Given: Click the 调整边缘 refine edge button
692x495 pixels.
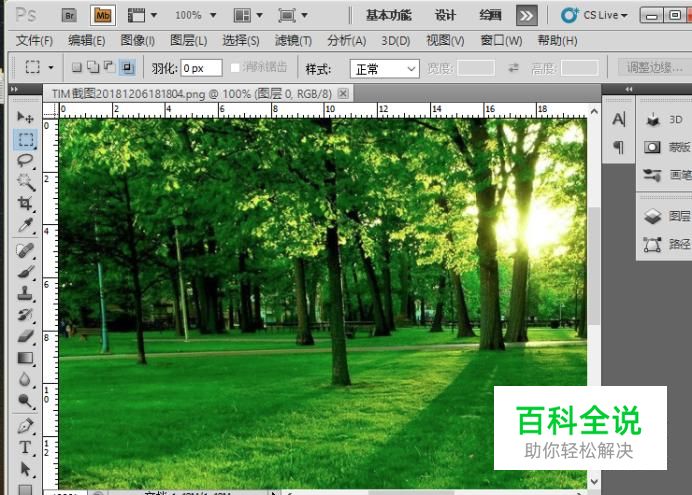Looking at the screenshot, I should (654, 68).
